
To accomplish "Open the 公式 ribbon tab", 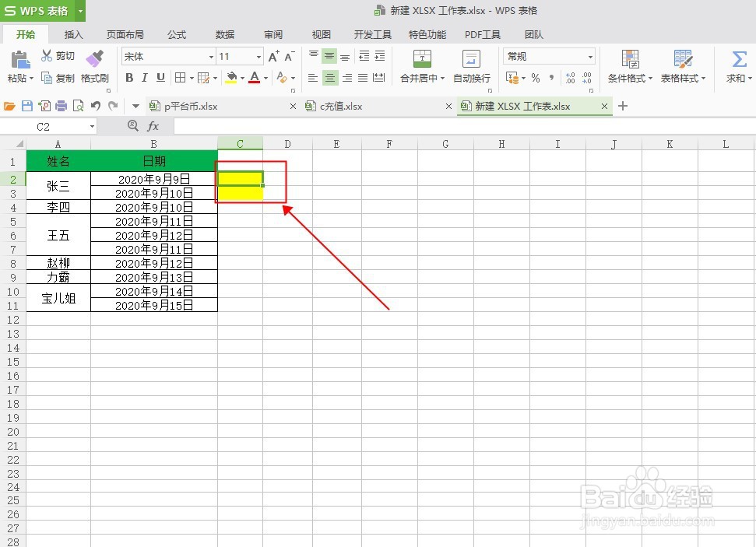I will (x=177, y=34).
